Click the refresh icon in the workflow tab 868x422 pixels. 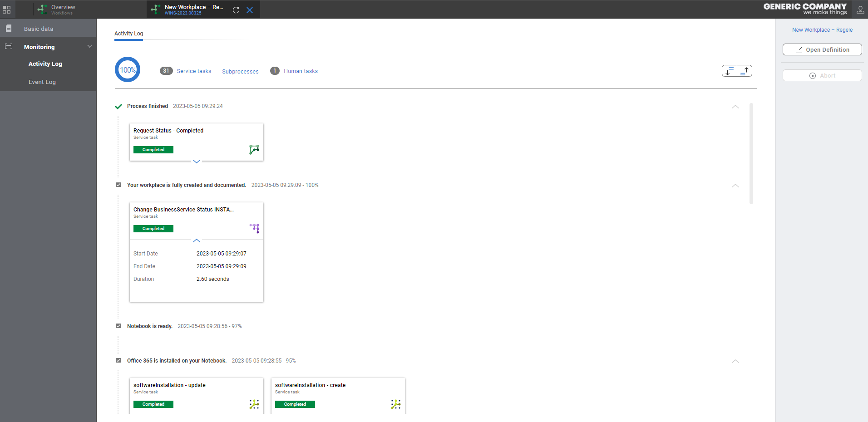coord(236,10)
